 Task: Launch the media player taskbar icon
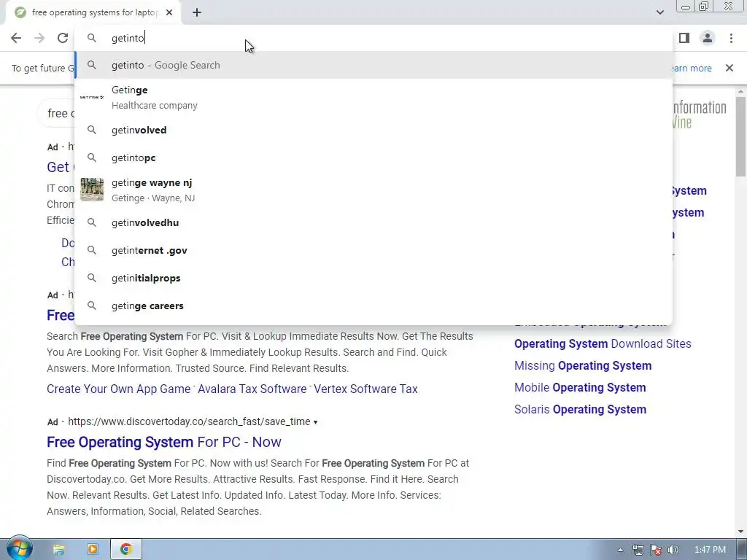click(x=93, y=550)
